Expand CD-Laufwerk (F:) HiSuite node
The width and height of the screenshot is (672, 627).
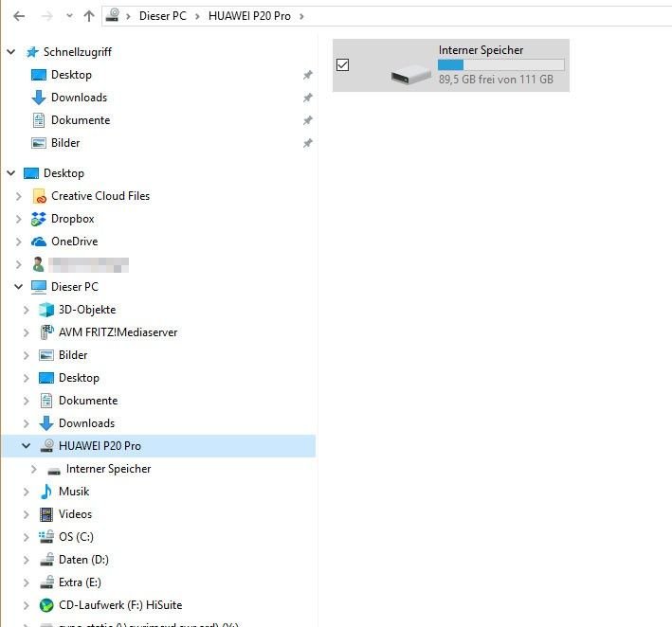pos(27,604)
